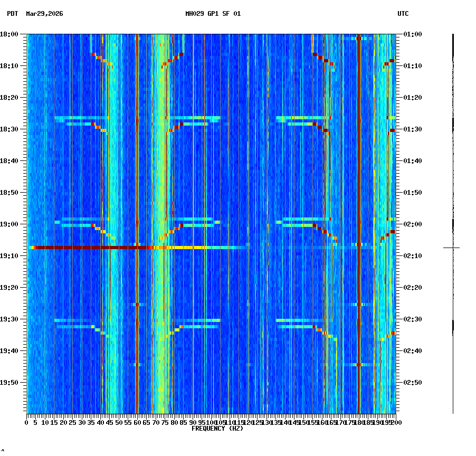
Task: Click the date Mar29,2026
Action: pos(43,15)
